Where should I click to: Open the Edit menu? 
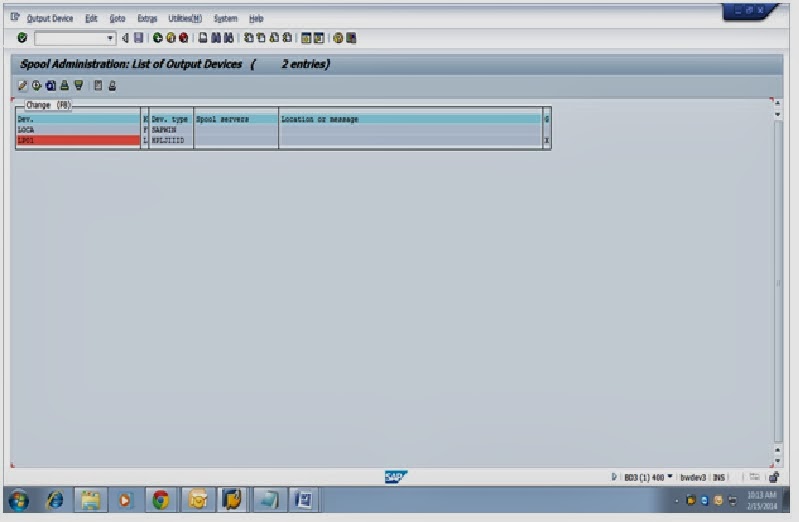click(91, 18)
